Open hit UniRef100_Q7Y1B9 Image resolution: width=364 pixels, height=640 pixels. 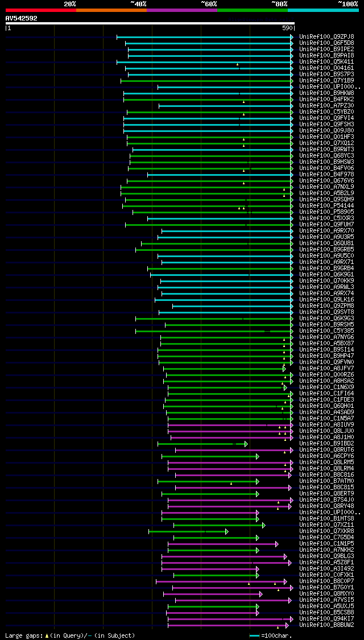326,80
